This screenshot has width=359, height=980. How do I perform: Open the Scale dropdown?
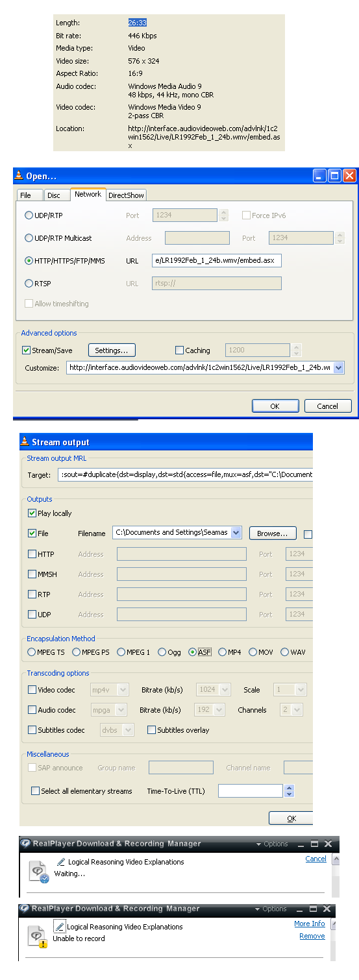300,690
